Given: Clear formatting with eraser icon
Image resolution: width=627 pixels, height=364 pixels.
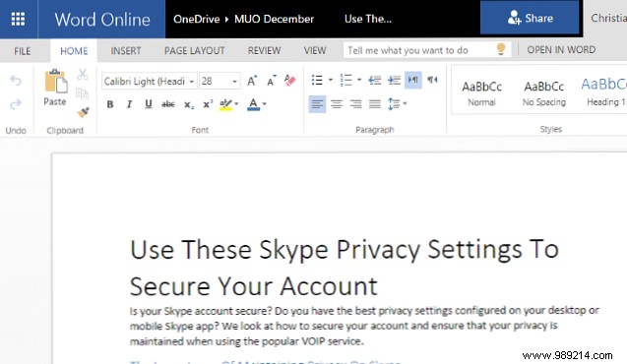Looking at the screenshot, I should [x=290, y=81].
